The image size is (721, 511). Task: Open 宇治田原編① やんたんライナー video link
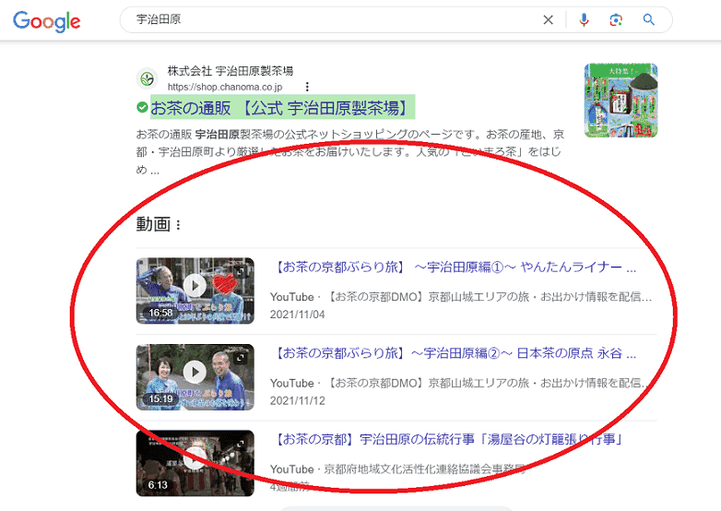point(455,267)
